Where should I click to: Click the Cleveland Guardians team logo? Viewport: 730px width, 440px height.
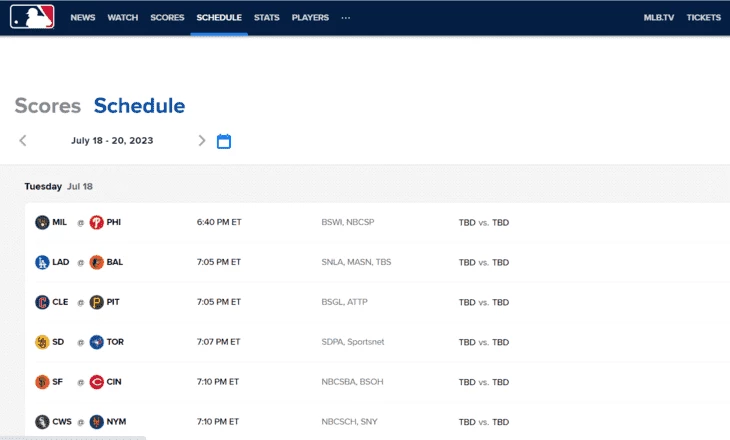tap(42, 302)
